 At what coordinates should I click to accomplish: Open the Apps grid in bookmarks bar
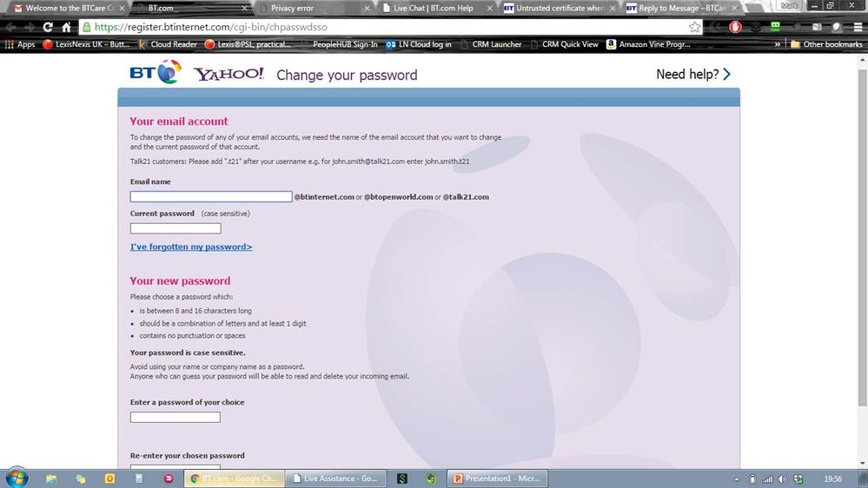click(20, 44)
